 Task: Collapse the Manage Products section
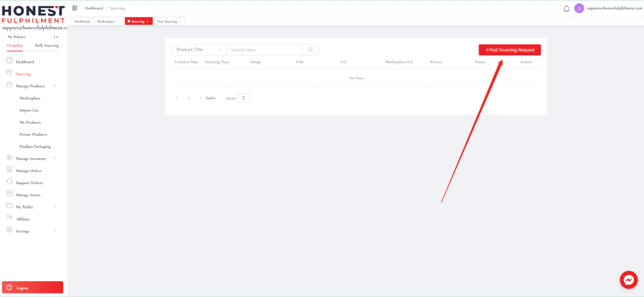(55, 85)
